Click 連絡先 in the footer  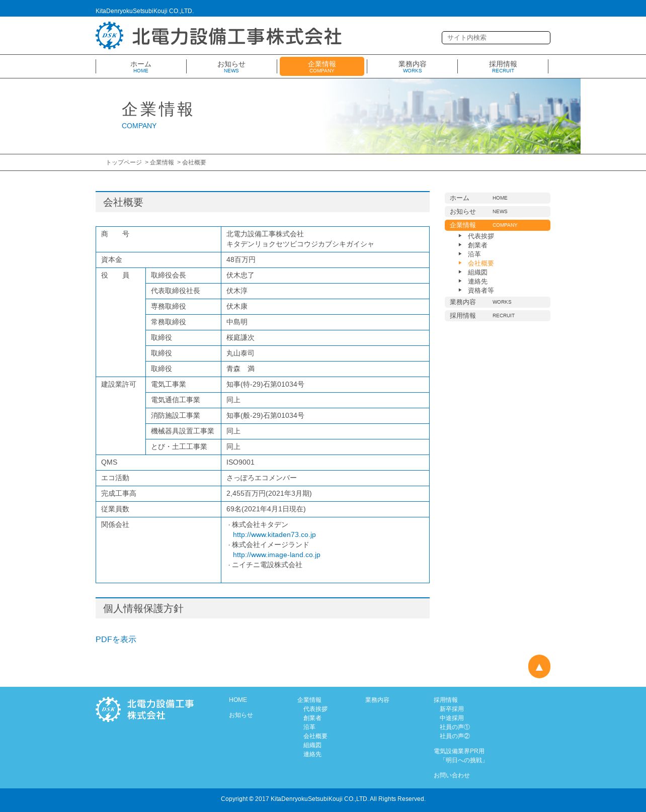pos(312,754)
